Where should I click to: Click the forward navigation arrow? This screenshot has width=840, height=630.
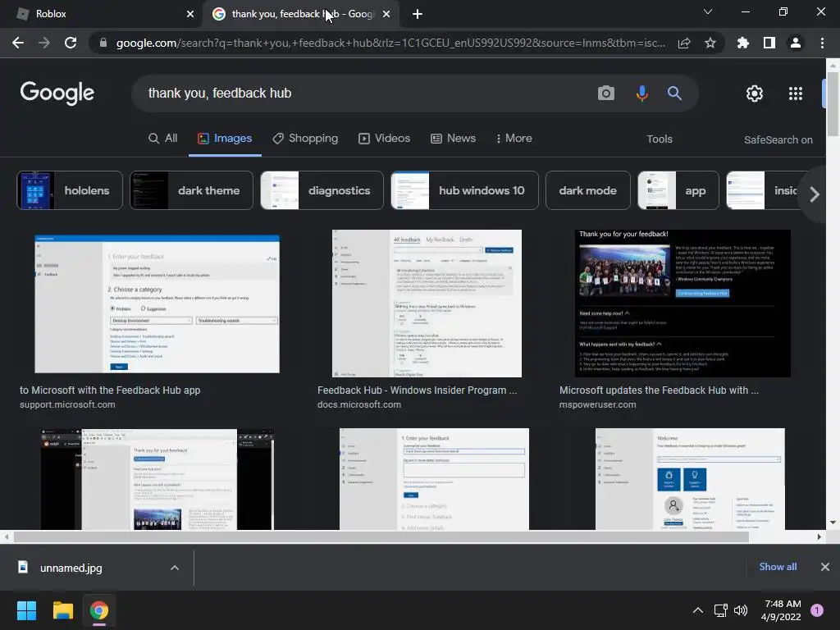(x=44, y=43)
